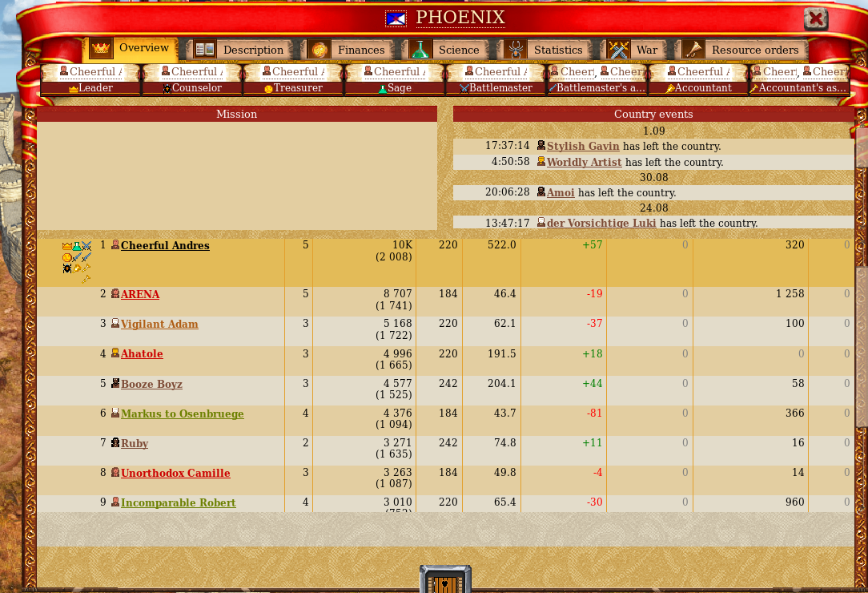
Task: Click the 10K (2 008) value for Cheerful Andres
Action: point(394,251)
